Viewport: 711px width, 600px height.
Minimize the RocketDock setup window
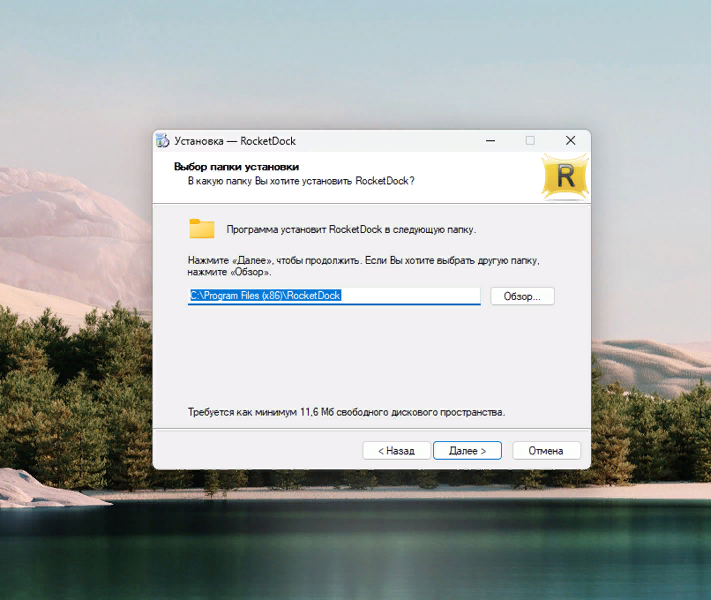490,141
